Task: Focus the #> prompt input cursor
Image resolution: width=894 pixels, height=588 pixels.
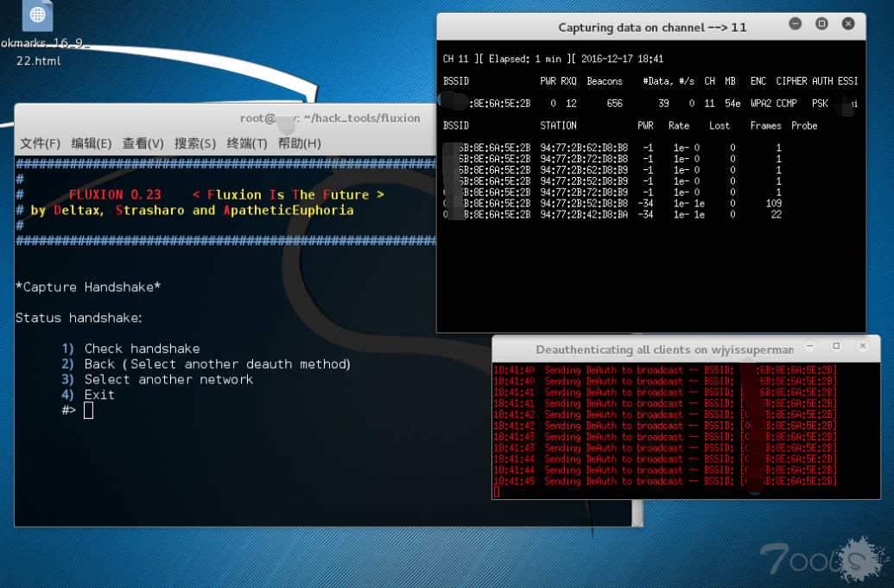Action: click(88, 410)
